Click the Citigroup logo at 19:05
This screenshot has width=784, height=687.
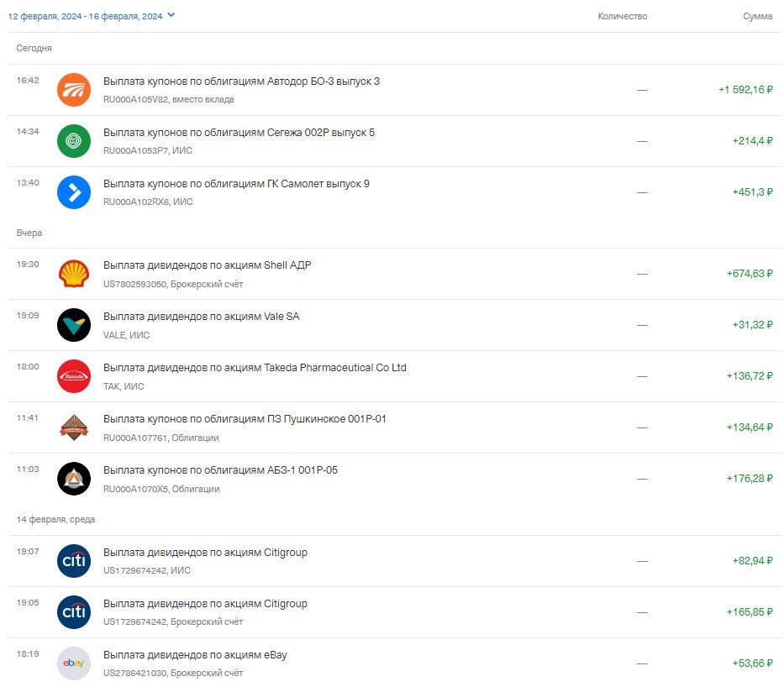tap(74, 612)
